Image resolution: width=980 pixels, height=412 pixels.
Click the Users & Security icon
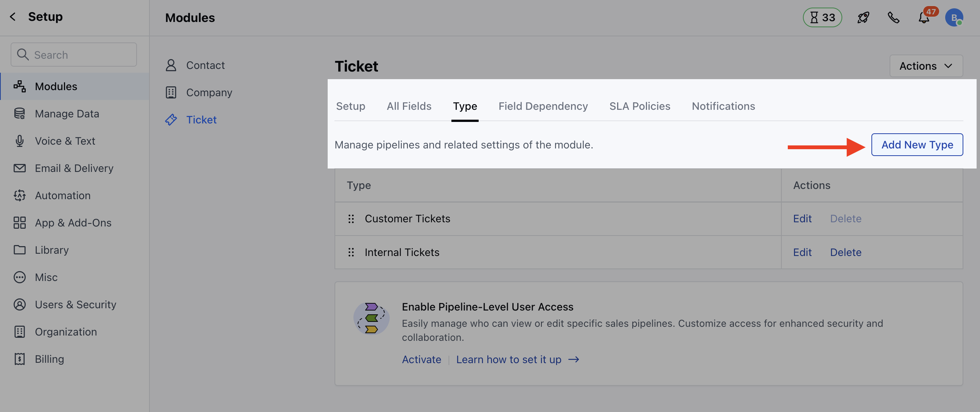[20, 304]
